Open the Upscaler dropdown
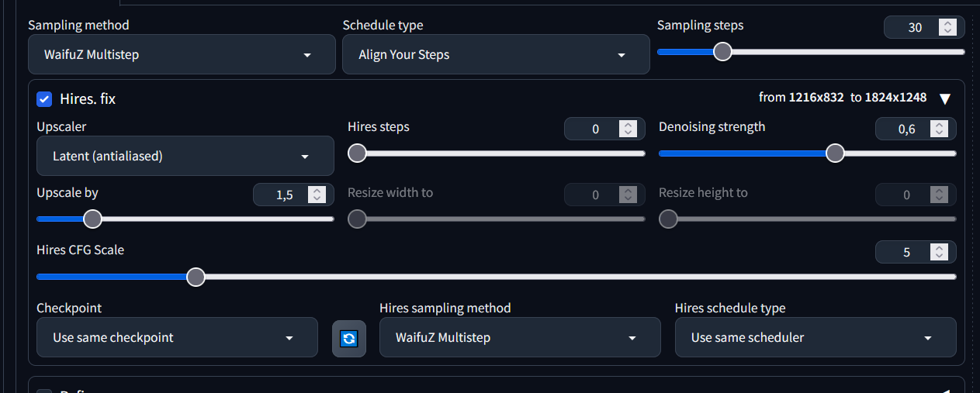 [185, 156]
